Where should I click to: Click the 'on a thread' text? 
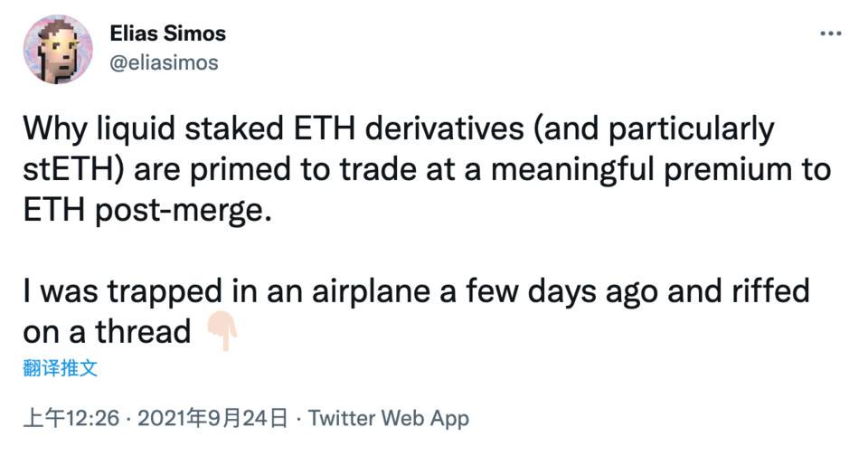107,332
